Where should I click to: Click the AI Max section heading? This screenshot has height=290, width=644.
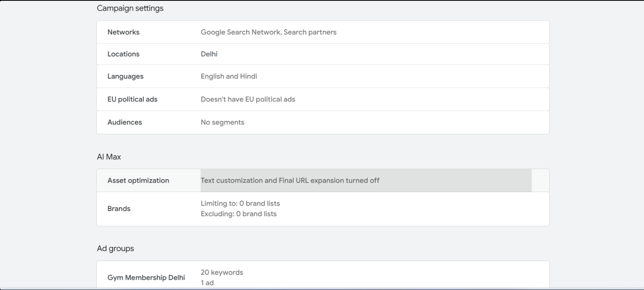[x=109, y=157]
